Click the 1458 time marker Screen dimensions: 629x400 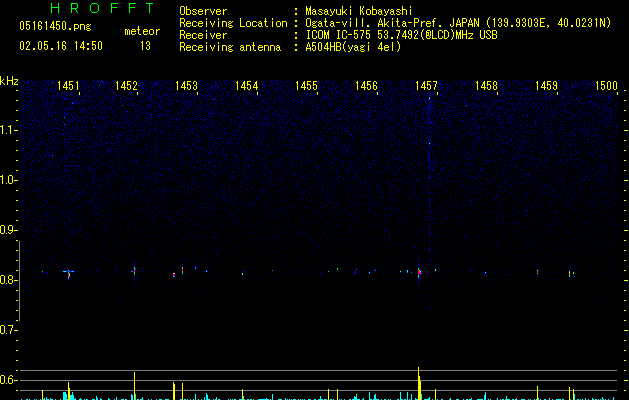(x=486, y=86)
